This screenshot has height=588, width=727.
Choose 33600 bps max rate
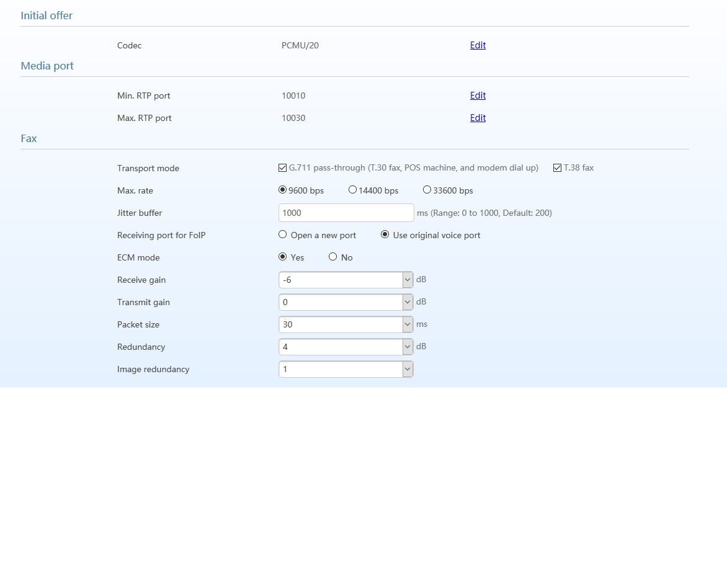[427, 190]
